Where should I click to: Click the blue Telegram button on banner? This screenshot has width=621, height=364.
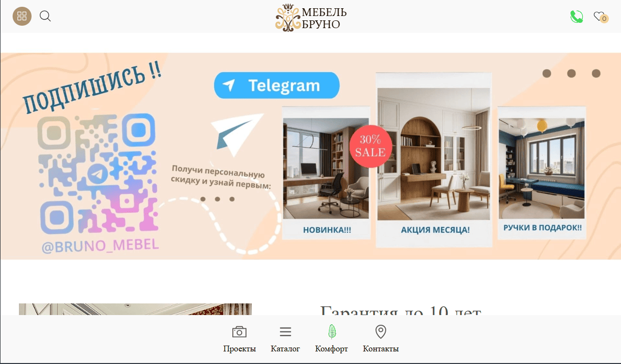tap(277, 85)
